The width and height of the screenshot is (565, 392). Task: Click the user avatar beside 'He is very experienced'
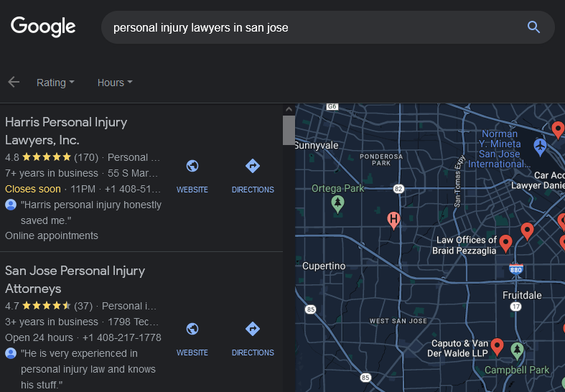click(x=11, y=353)
